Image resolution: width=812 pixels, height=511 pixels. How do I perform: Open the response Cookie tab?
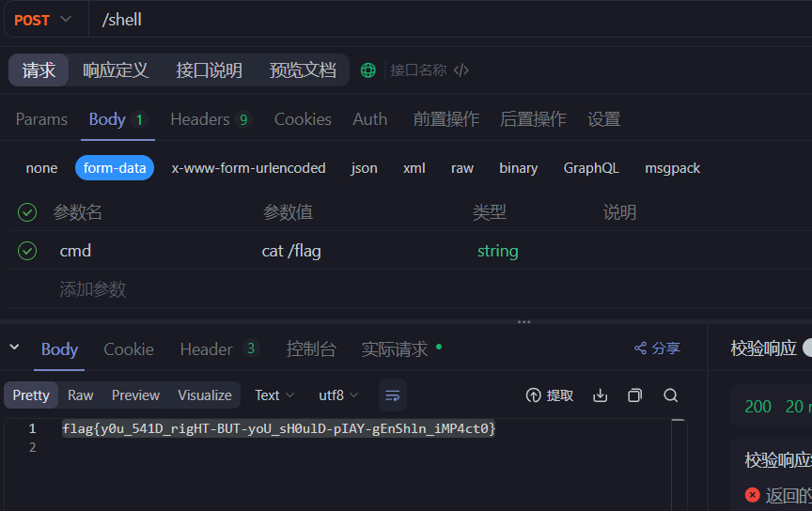click(x=129, y=349)
